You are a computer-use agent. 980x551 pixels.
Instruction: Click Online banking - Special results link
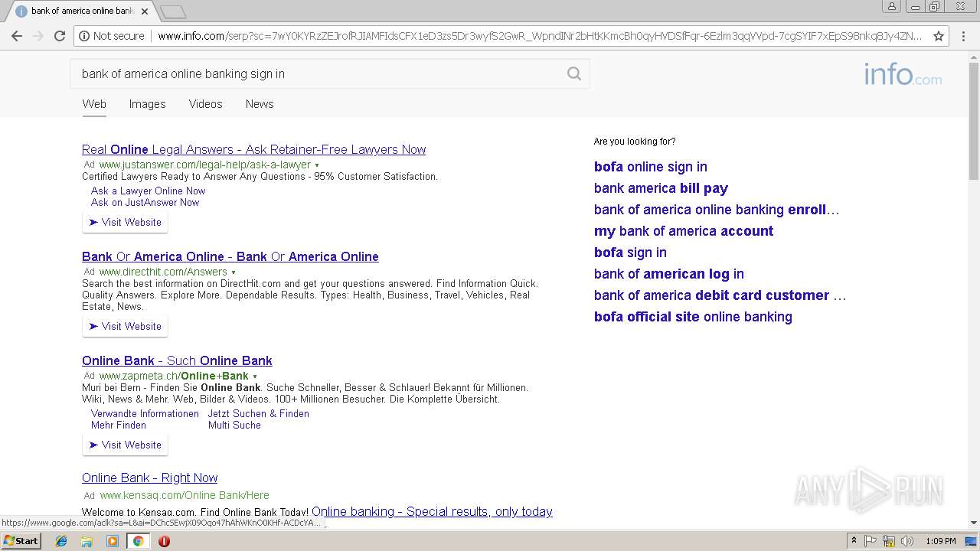pos(432,511)
